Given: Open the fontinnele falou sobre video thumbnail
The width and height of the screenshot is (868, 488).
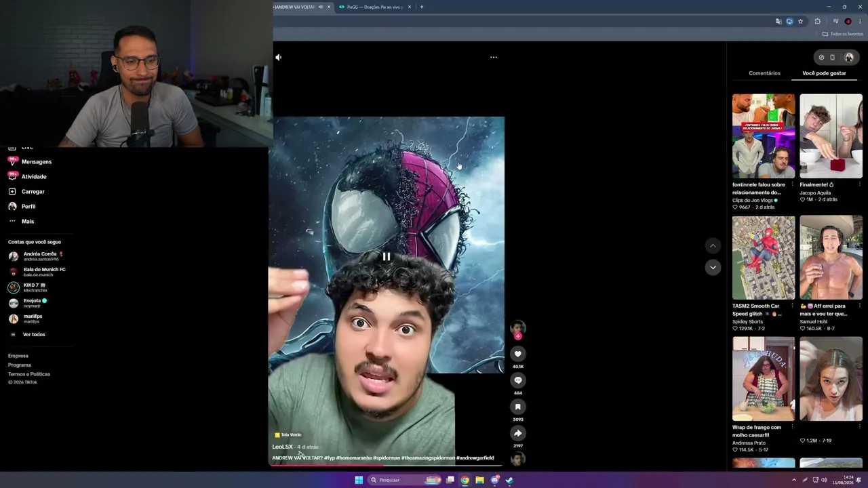Looking at the screenshot, I should (764, 136).
